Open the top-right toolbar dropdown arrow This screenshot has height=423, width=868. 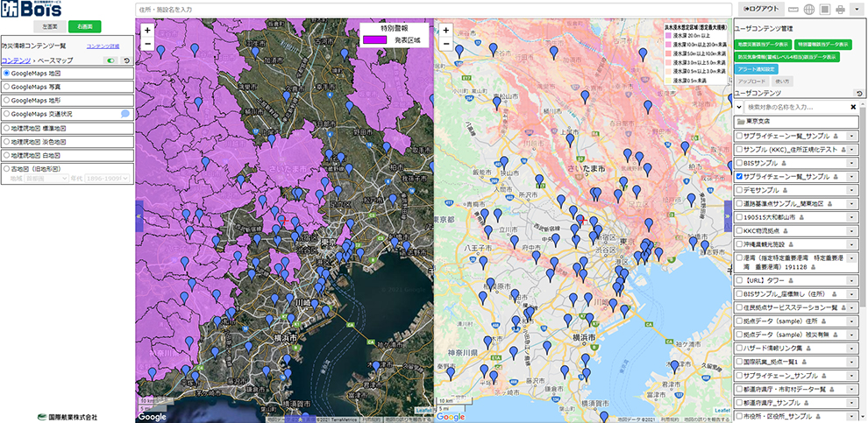tap(857, 10)
